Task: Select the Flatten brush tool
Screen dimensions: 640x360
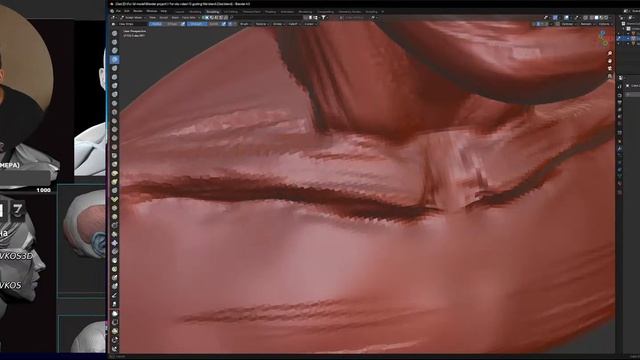Action: pos(115,120)
